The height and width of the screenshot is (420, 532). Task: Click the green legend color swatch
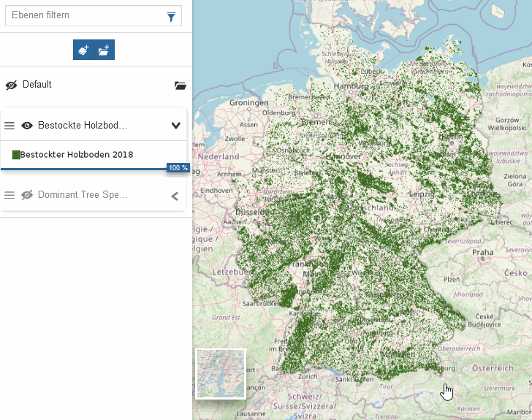click(16, 154)
